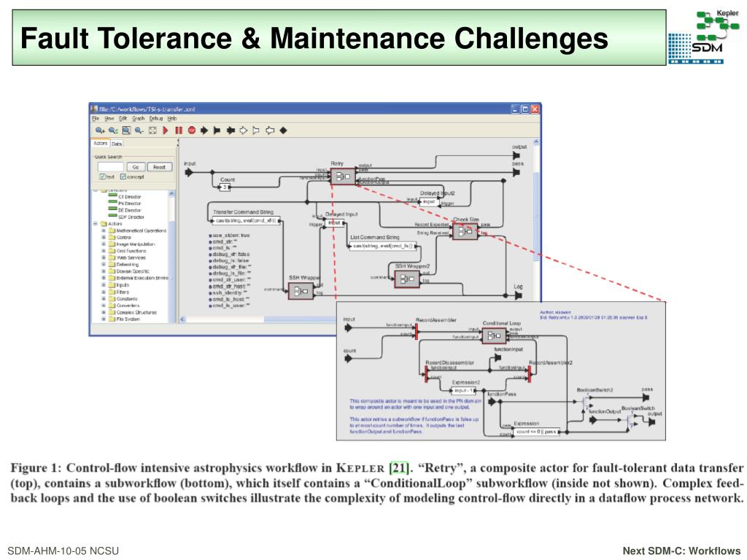
Task: Click the white flag-shaped multiport toolbar icon
Action: coord(256,131)
